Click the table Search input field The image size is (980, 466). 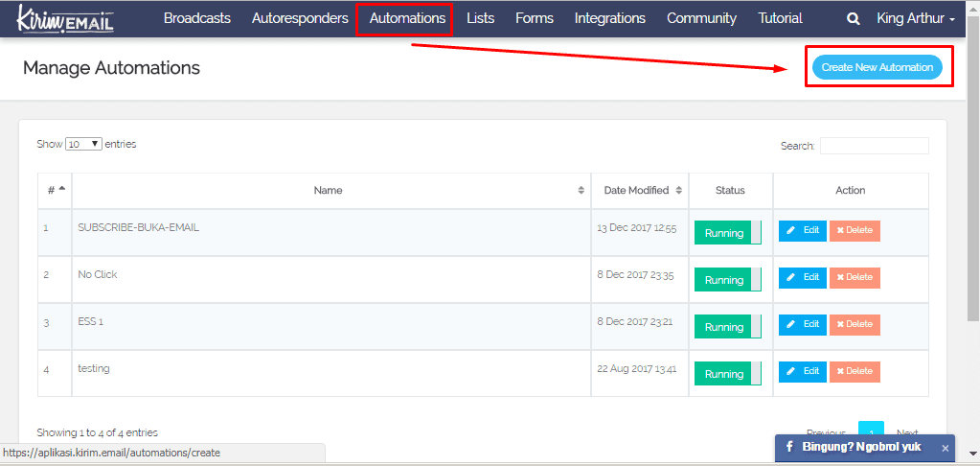click(x=874, y=146)
